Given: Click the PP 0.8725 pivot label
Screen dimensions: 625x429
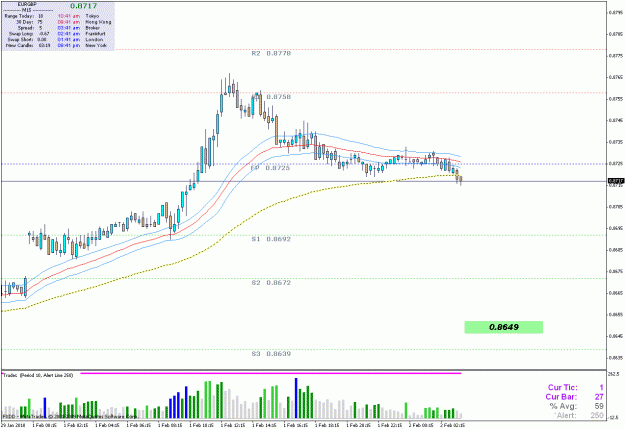Looking at the screenshot, I should [270, 168].
